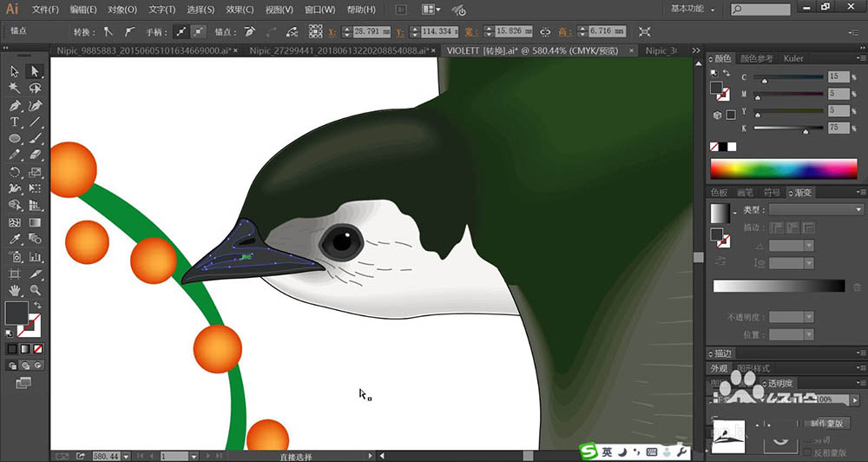Screen dimensions: 868x462
Task: Select the Scale tool
Action: tap(35, 172)
